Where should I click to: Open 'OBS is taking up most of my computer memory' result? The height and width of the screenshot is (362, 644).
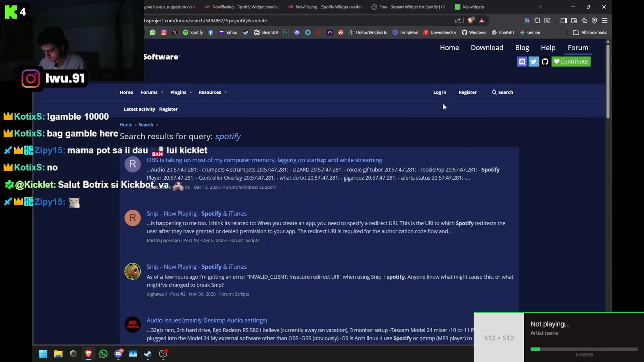point(265,160)
